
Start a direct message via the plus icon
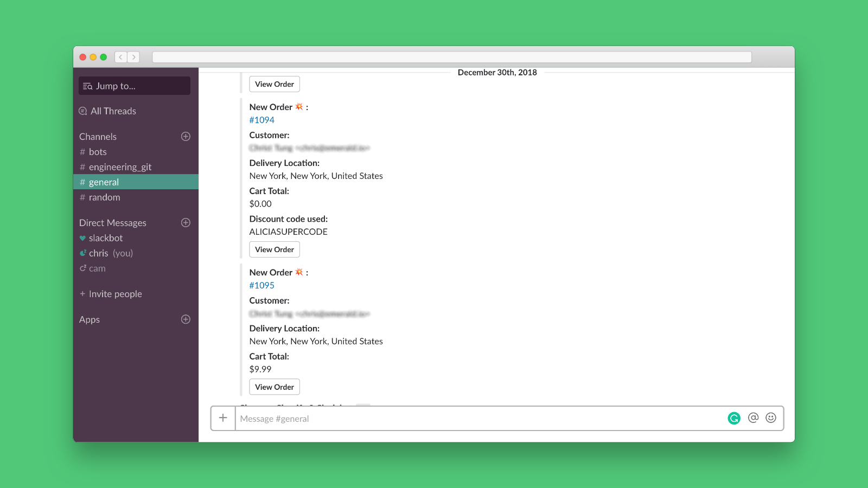tap(186, 222)
